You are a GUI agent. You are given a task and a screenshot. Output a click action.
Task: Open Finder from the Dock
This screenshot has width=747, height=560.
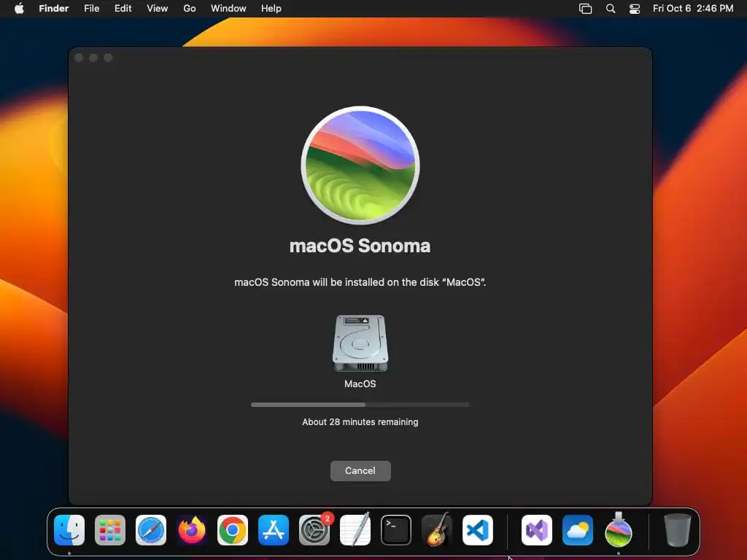click(x=69, y=530)
